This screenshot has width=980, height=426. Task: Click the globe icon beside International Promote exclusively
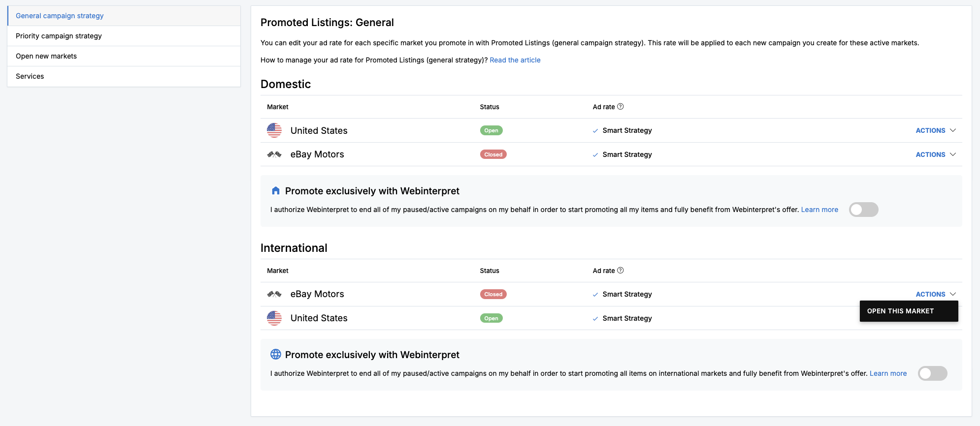276,354
